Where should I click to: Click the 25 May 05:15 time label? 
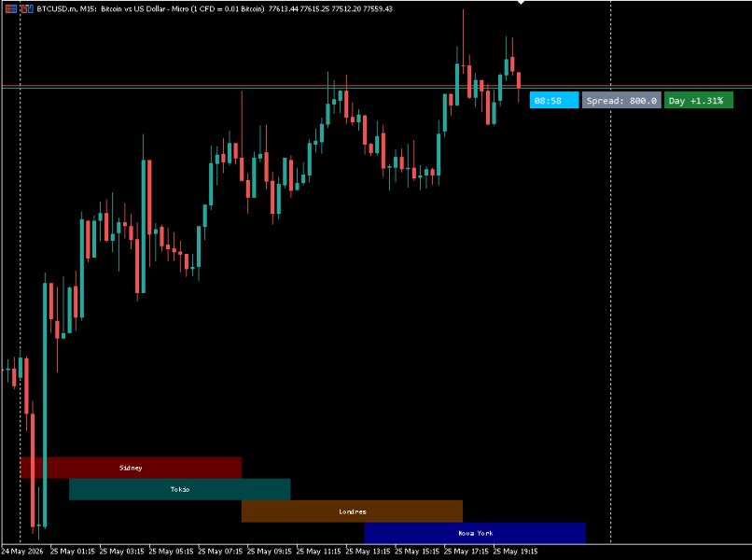click(x=172, y=552)
